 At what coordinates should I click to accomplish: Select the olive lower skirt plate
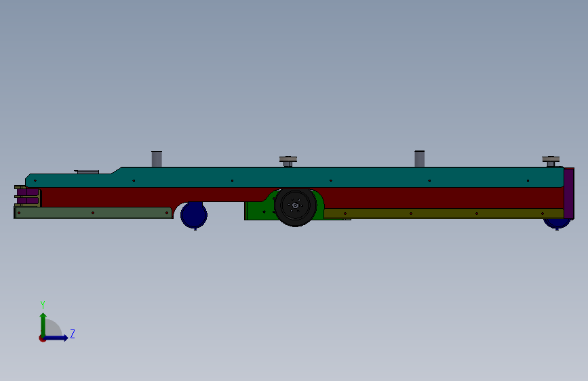(444, 214)
